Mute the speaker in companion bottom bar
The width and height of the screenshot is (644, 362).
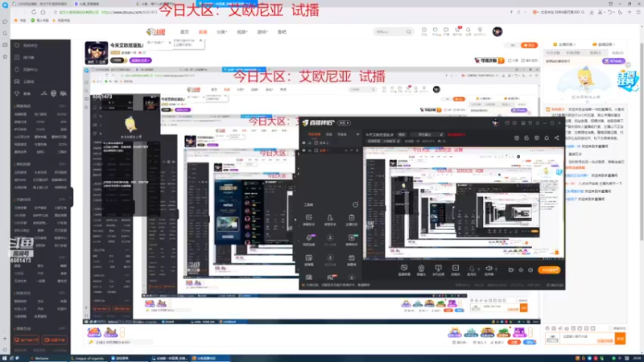coord(489,269)
